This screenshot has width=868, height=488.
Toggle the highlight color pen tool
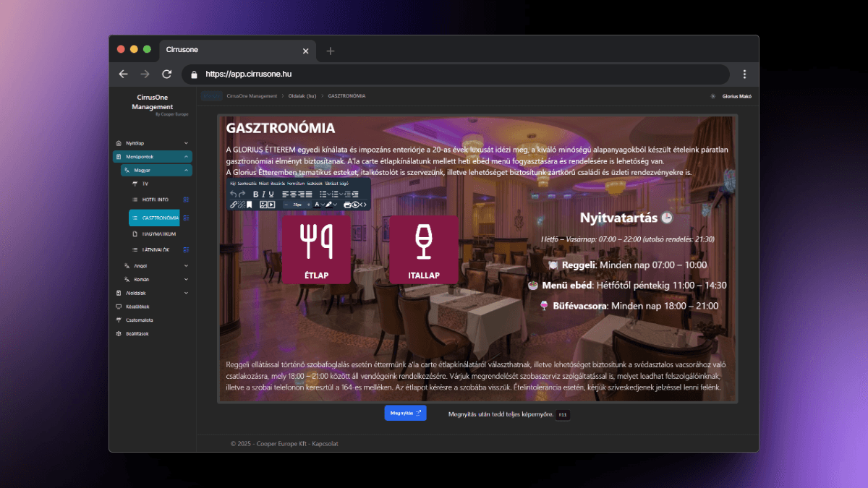[x=328, y=205]
